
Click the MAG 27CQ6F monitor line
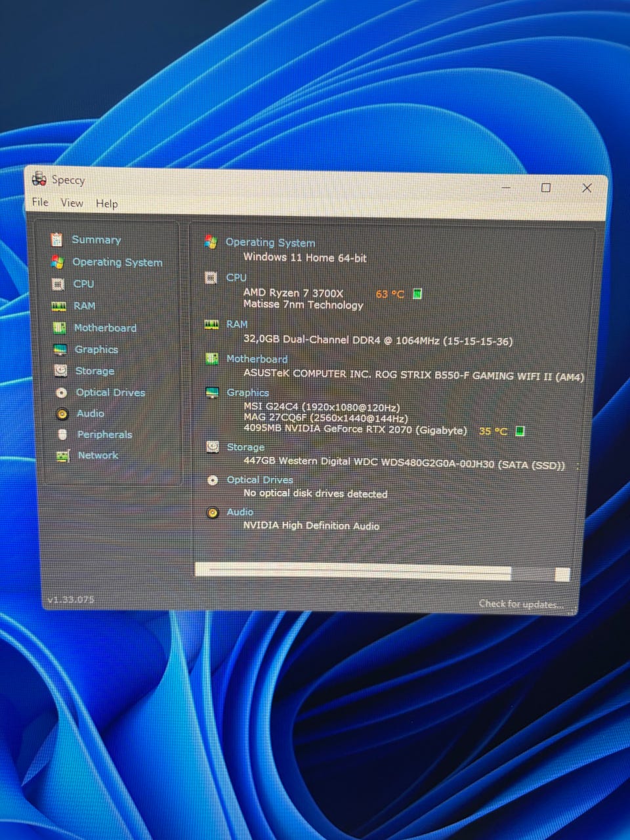[325, 418]
